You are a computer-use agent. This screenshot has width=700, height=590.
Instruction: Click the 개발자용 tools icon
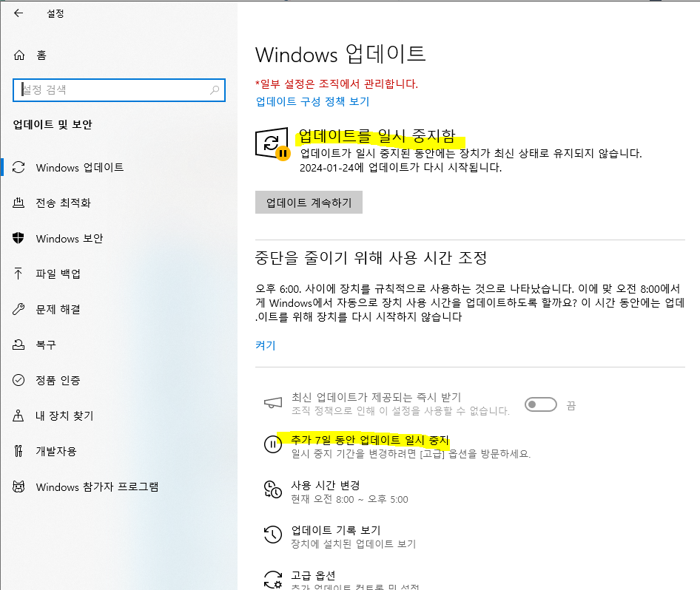(18, 451)
